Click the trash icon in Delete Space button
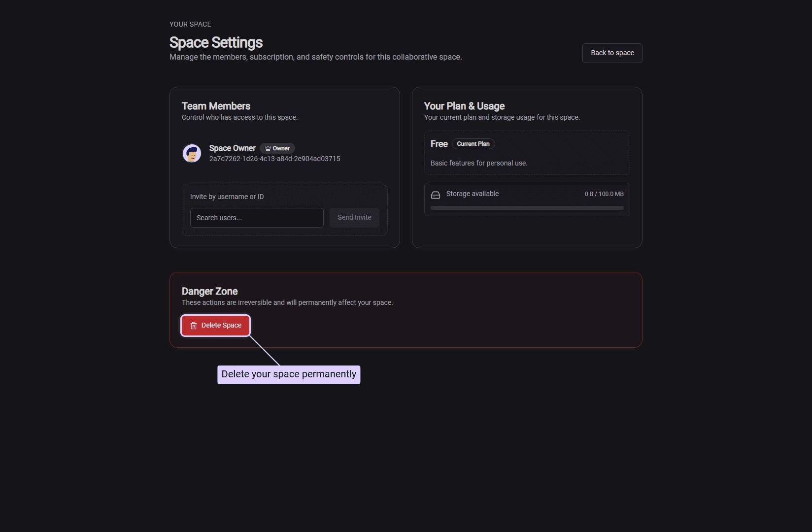This screenshot has width=812, height=532. pyautogui.click(x=193, y=326)
